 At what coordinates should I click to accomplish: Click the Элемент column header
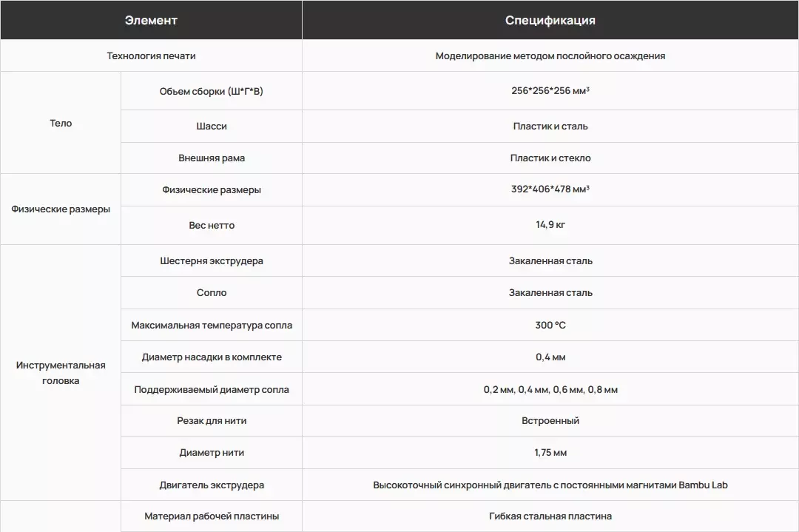click(x=151, y=20)
